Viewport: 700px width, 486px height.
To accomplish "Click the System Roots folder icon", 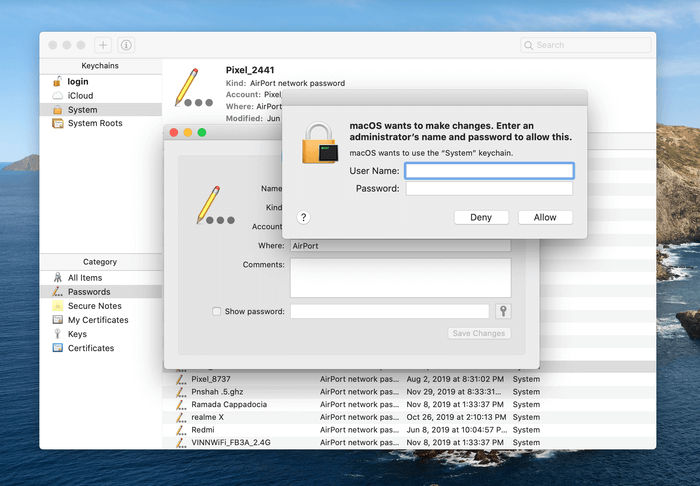I will [58, 123].
